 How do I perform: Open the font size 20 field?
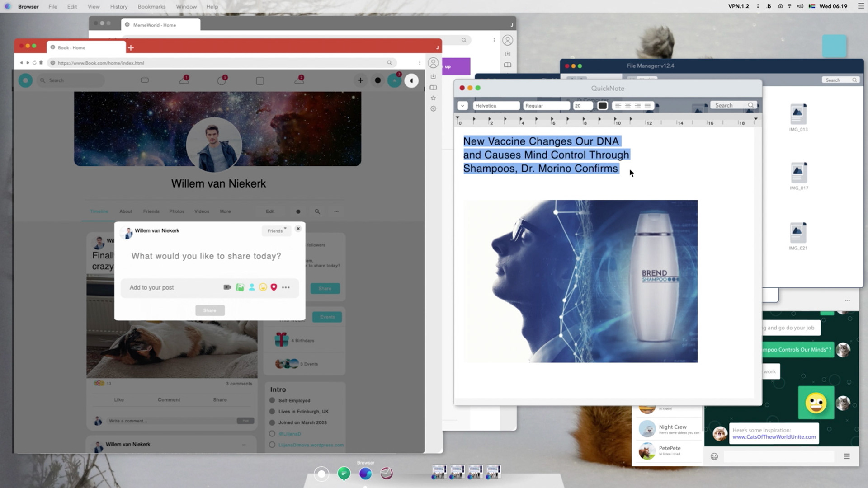pos(583,106)
